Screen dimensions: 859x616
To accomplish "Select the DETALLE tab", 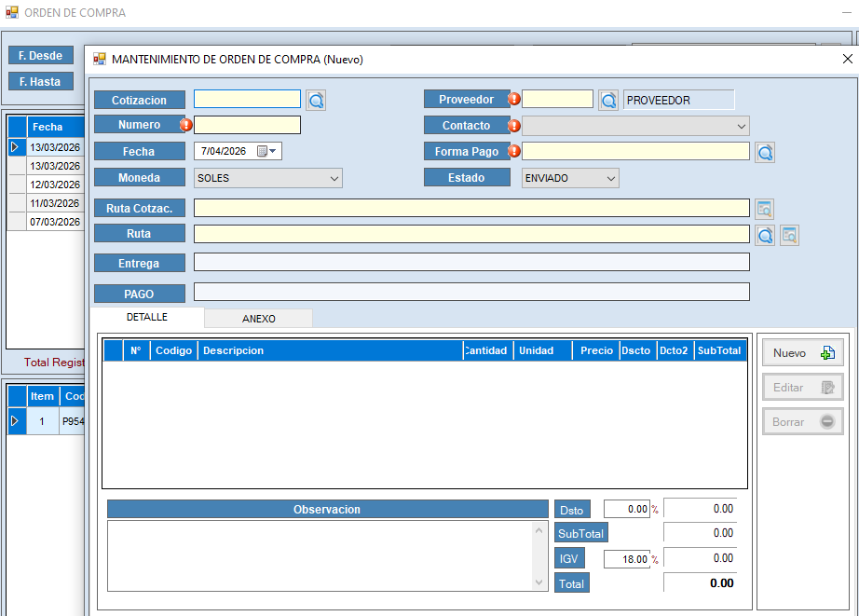I will click(147, 318).
